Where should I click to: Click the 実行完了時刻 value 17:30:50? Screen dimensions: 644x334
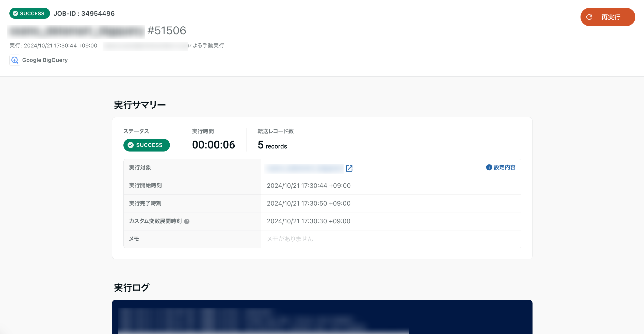click(x=309, y=204)
